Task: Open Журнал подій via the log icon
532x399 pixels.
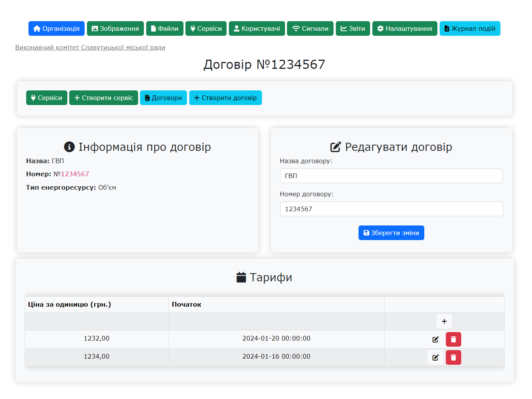Action: click(447, 28)
